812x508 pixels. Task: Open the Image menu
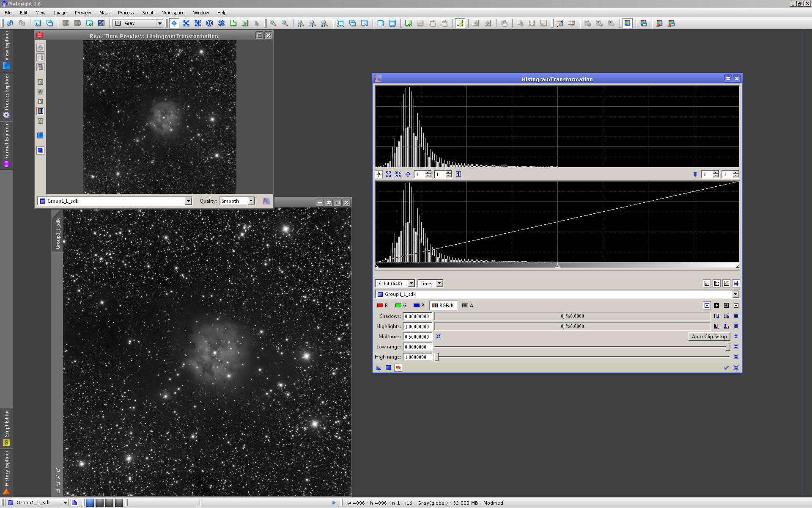(x=60, y=13)
